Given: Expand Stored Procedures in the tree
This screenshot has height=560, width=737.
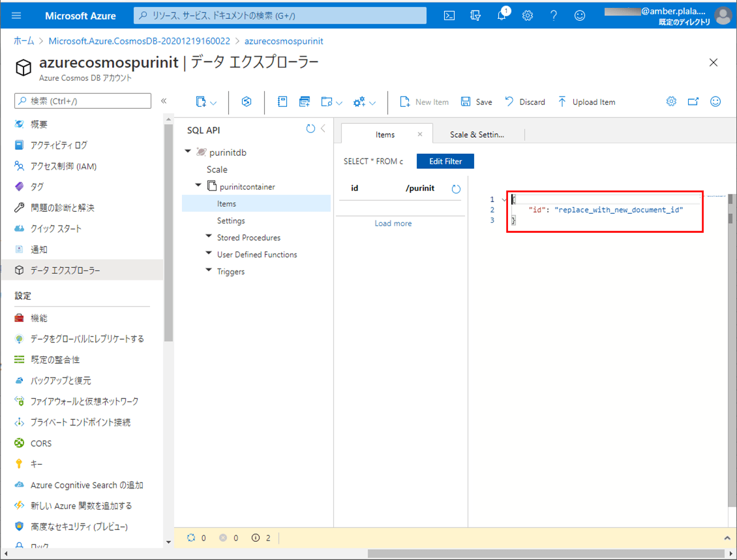Looking at the screenshot, I should pos(209,236).
